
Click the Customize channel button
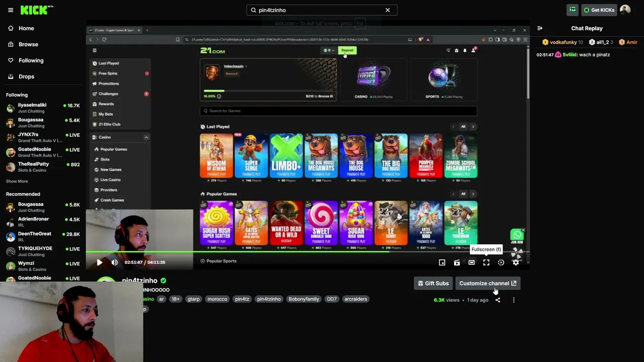click(x=488, y=284)
